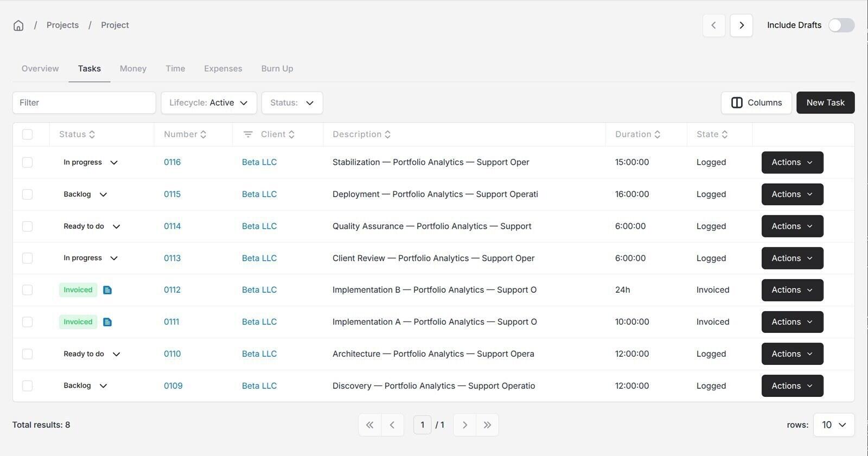Open the Time tab
The width and height of the screenshot is (868, 456).
point(175,69)
